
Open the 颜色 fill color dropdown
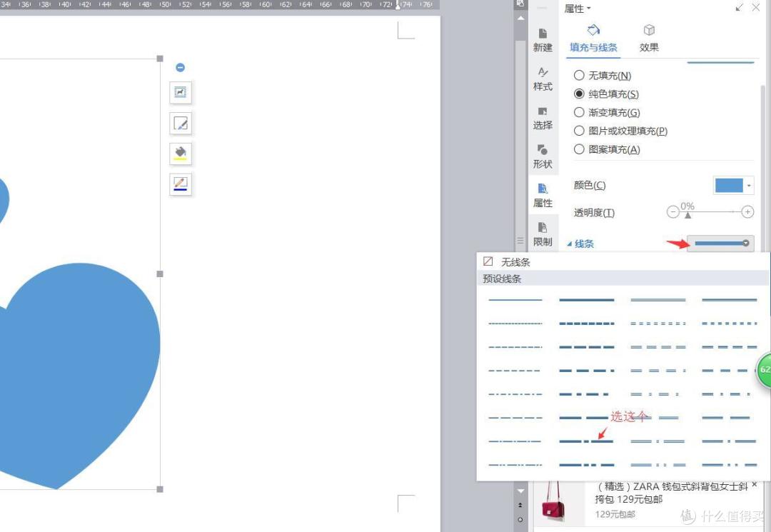point(749,186)
